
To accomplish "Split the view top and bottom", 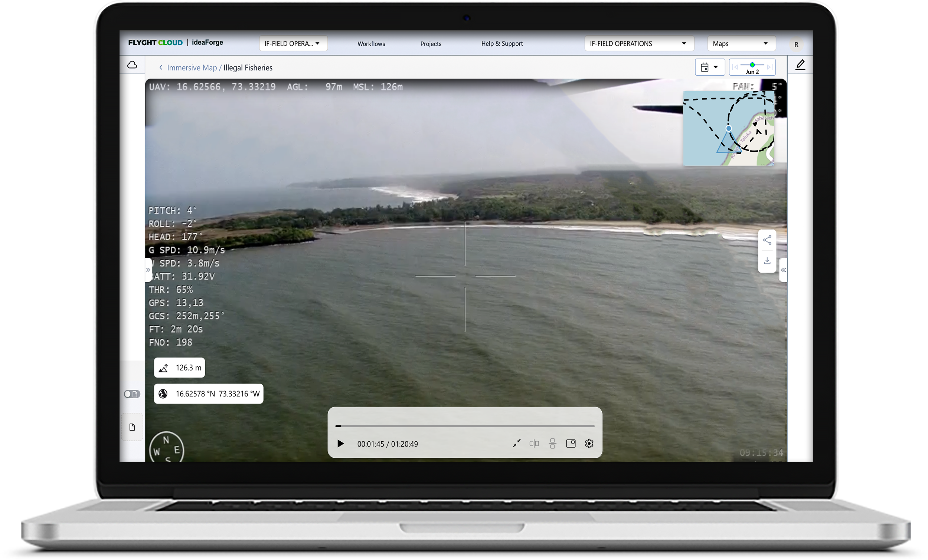I will pos(552,444).
